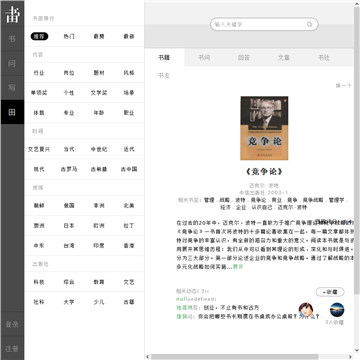Choose the 文学奖 content category

[99, 93]
